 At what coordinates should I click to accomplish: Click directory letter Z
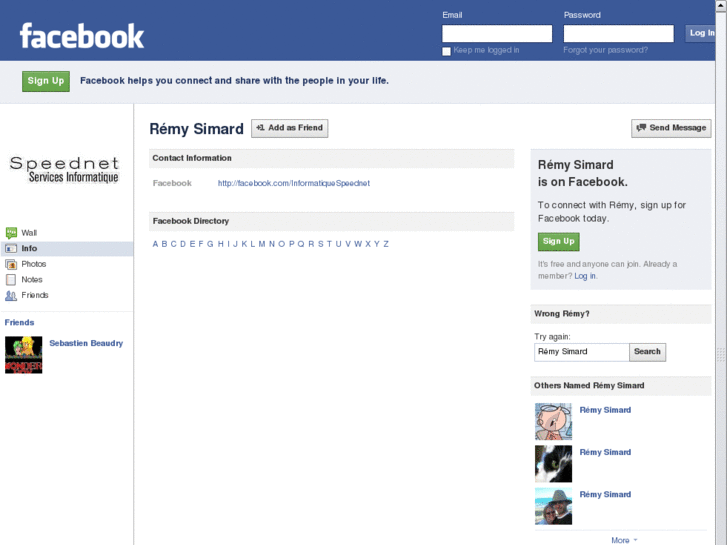(386, 244)
